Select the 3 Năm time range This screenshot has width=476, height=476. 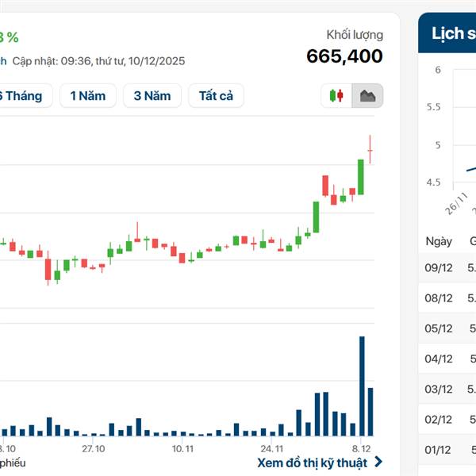coord(152,96)
